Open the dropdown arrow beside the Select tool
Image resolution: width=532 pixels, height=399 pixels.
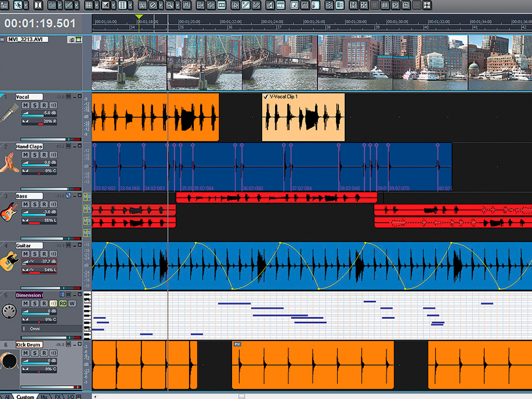tap(26, 5)
